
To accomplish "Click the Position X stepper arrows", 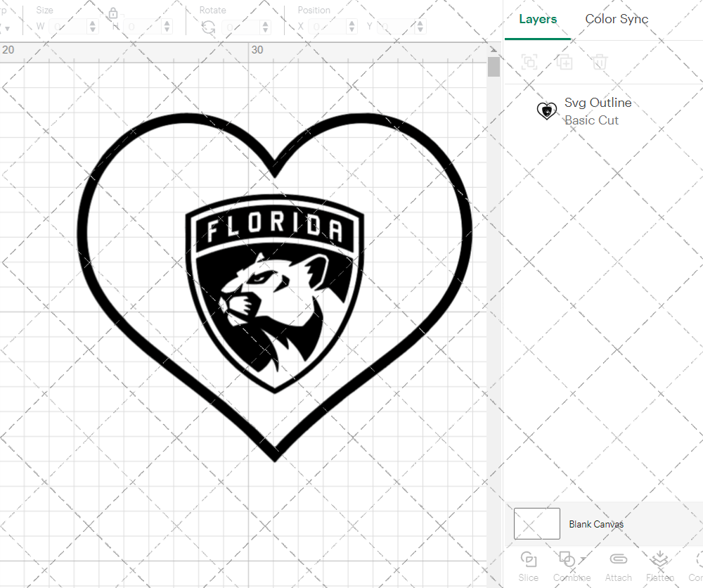I will (x=352, y=27).
